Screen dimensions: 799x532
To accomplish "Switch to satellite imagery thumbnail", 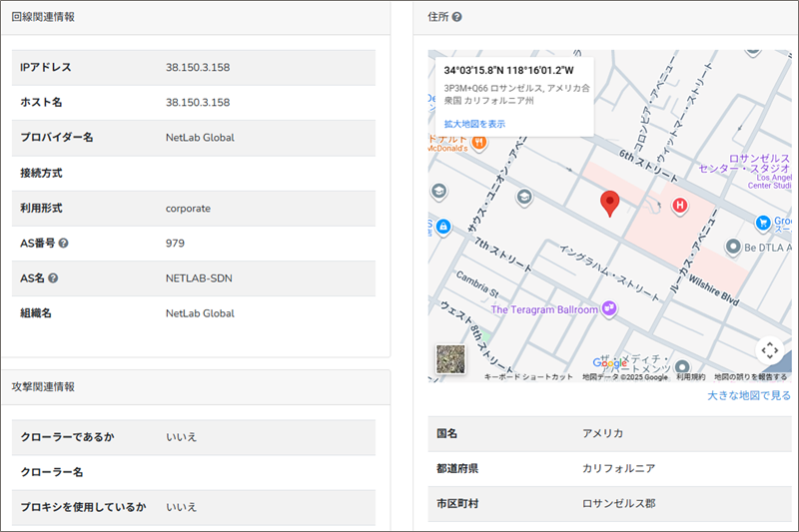I will tap(450, 359).
